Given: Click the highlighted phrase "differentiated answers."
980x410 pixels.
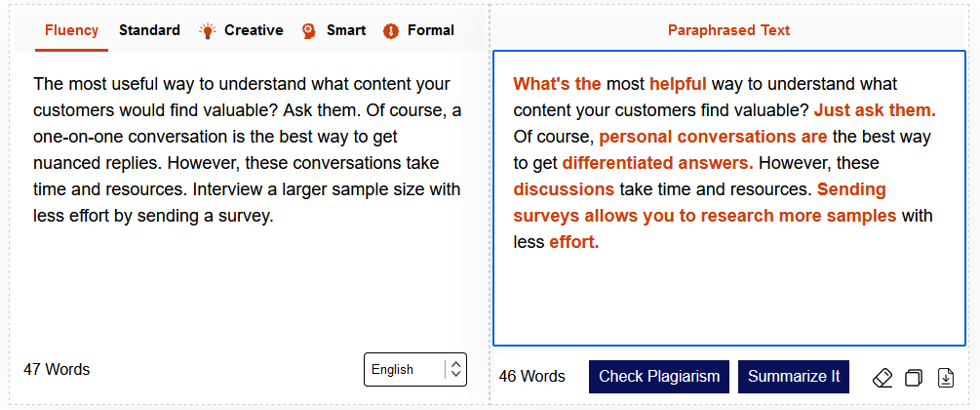Looking at the screenshot, I should click(657, 163).
